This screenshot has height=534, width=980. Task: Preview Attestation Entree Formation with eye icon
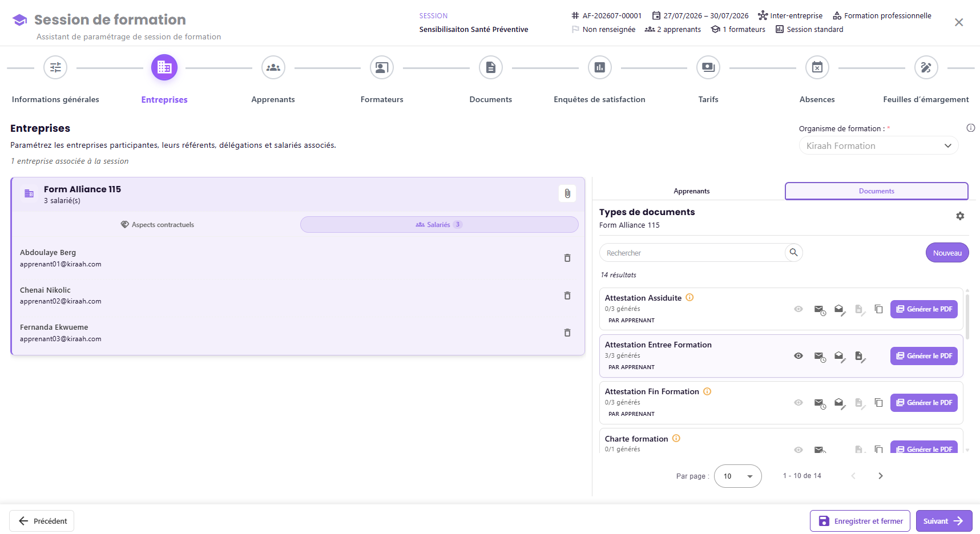(x=798, y=356)
